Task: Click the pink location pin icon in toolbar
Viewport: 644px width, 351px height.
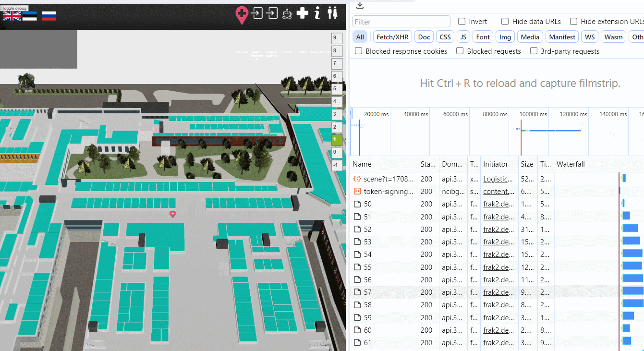Action: click(242, 14)
